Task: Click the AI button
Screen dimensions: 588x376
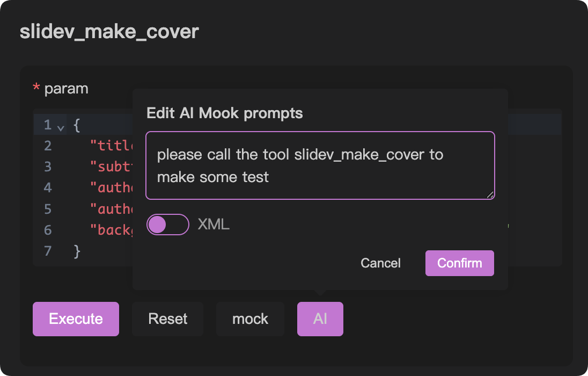Action: pos(320,319)
